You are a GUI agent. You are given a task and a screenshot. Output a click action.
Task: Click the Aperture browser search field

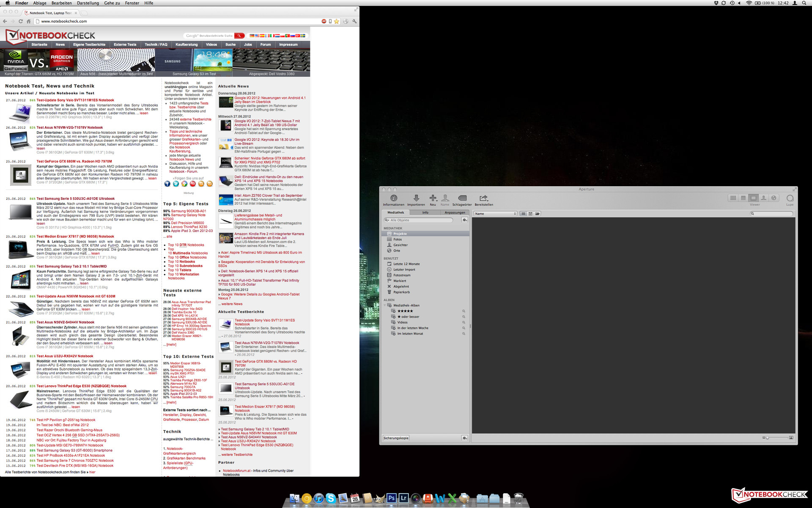(771, 214)
